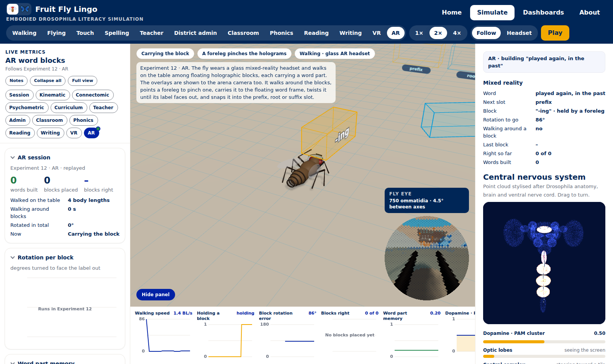Switch to the Flying experiment tab
The image size is (613, 364).
[56, 33]
